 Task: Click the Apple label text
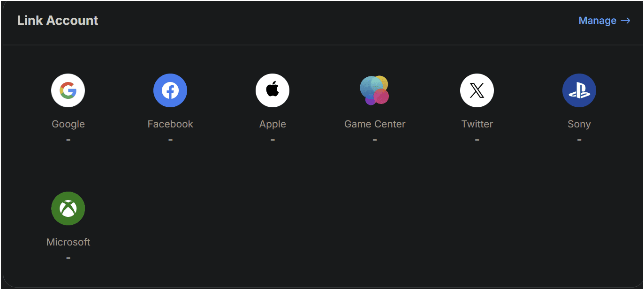point(273,124)
